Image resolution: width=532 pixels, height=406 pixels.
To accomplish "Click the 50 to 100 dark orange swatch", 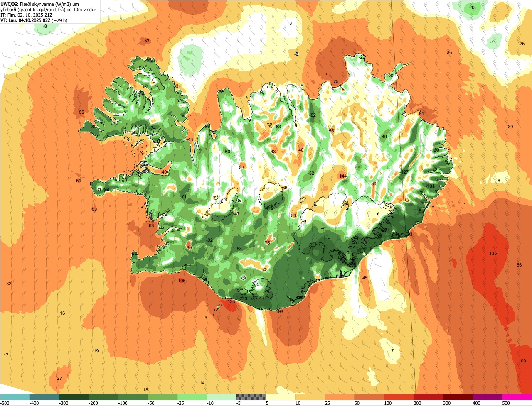I will coord(369,396).
